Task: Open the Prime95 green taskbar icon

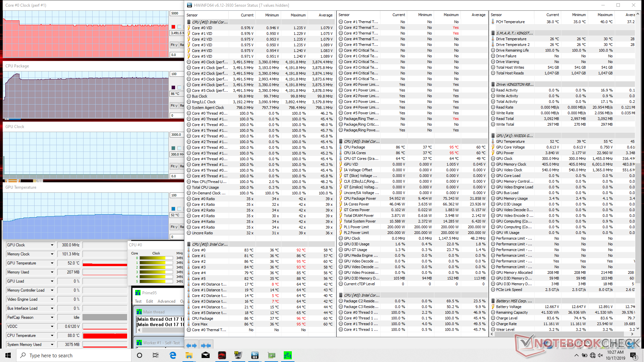Action: coord(287,355)
